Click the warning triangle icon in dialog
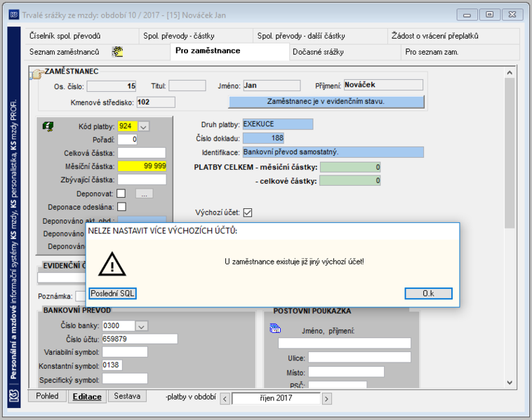Viewport: 532px width, 420px height. point(112,264)
